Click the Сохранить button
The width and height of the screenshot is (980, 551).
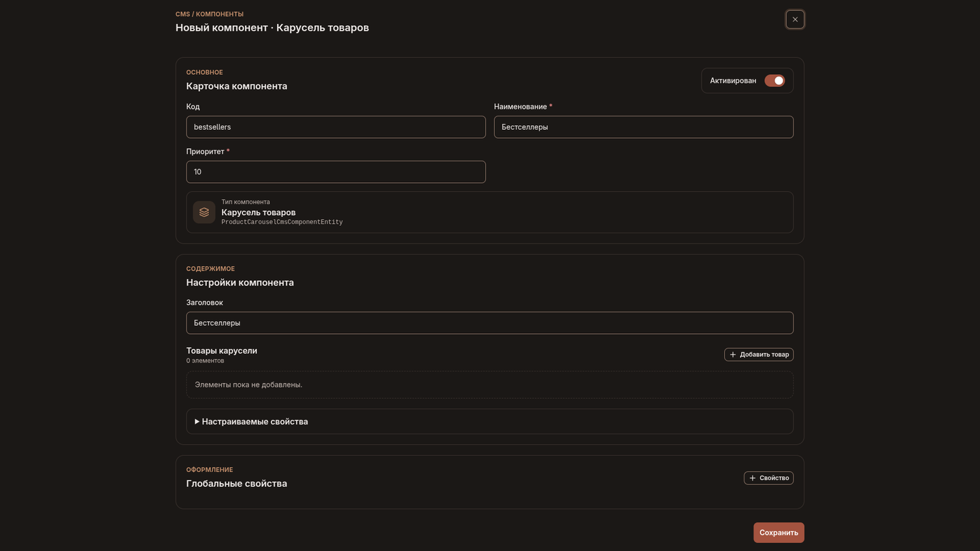pos(779,533)
